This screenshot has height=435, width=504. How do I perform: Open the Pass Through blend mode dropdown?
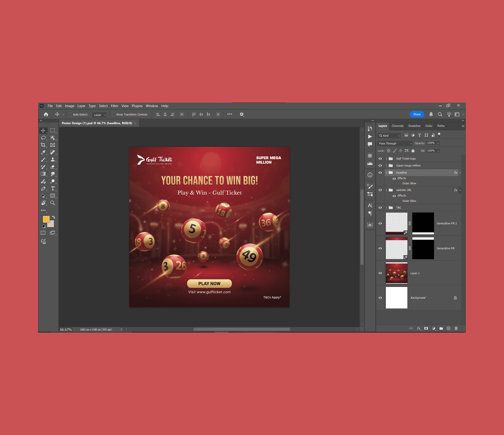[x=395, y=143]
